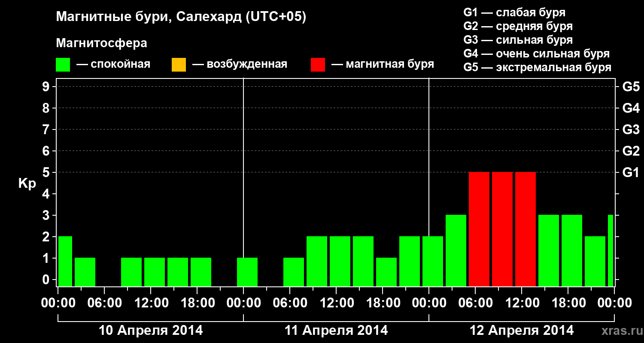
Task: Select the chart title 'Магнитные бури, Салехард (UTC+05)'
Action: (x=181, y=18)
